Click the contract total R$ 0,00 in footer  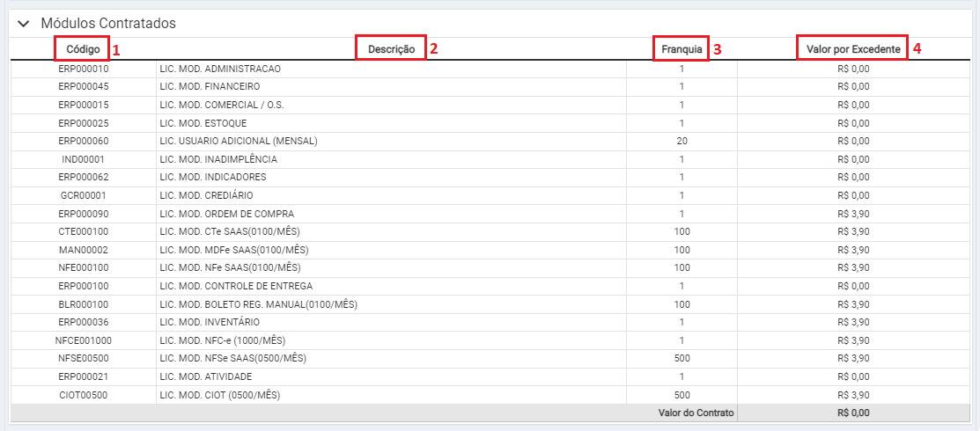[853, 413]
